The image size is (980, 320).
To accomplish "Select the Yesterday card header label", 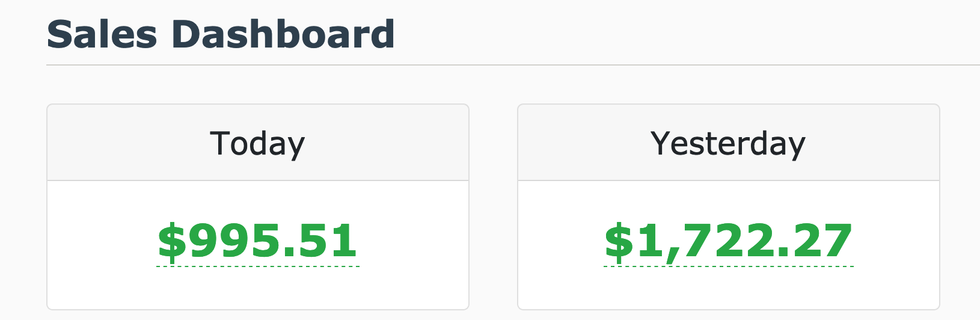I will click(728, 144).
